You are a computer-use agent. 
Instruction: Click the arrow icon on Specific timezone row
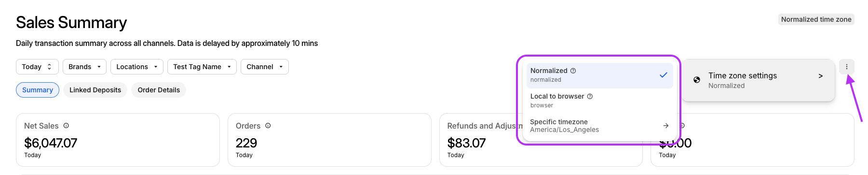click(665, 126)
